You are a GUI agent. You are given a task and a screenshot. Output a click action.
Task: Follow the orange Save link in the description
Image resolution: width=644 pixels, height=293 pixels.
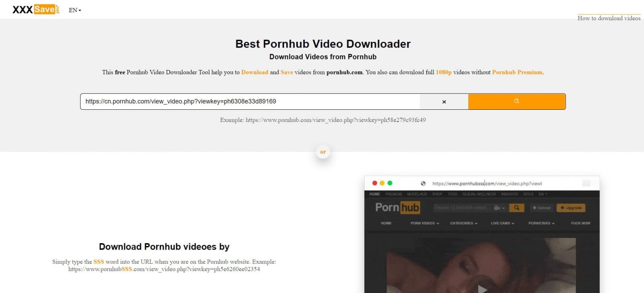(287, 72)
